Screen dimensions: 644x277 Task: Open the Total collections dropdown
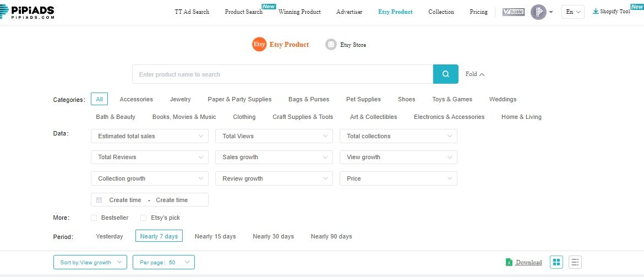(x=399, y=136)
